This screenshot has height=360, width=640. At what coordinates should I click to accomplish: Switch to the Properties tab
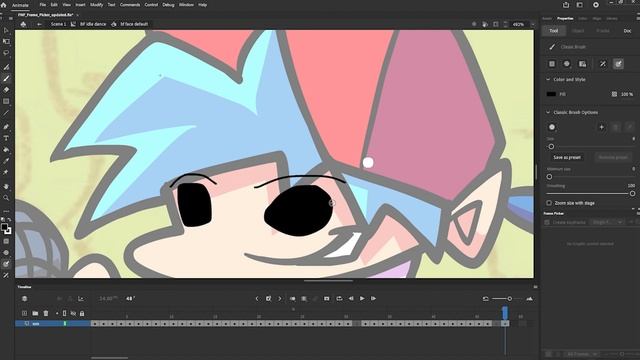tap(565, 18)
